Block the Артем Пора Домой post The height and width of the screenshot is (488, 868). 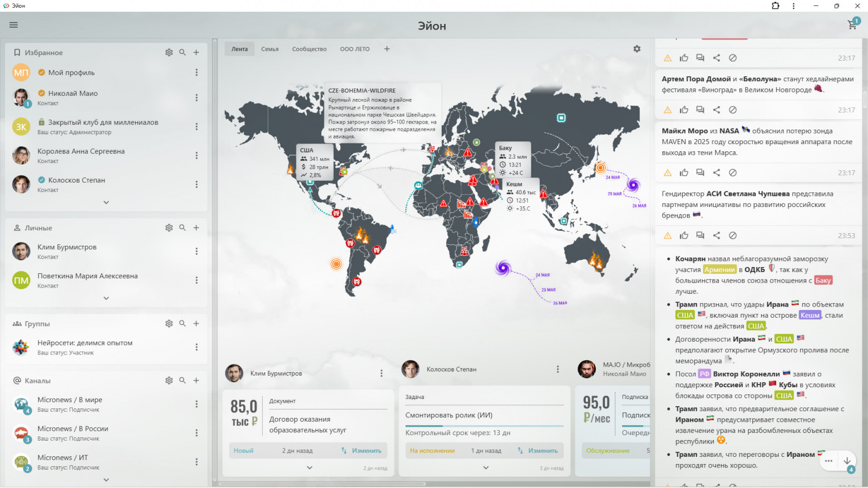733,110
